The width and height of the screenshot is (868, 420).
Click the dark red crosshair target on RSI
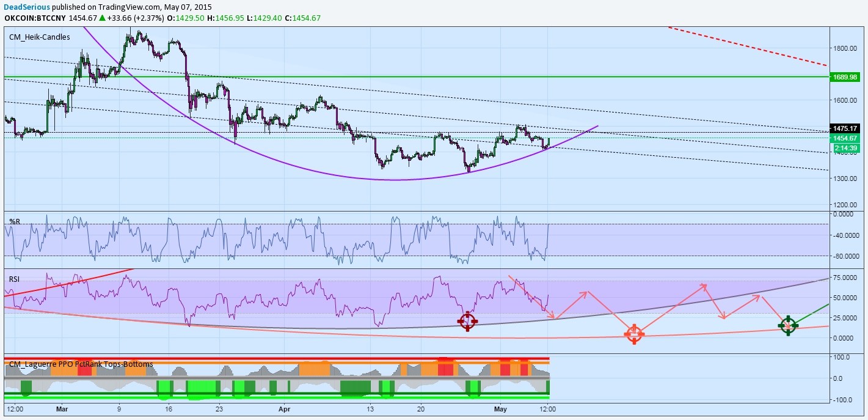tap(467, 321)
